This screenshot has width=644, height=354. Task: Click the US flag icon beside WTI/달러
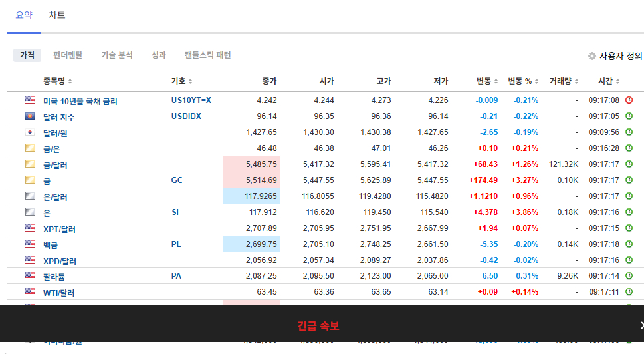point(30,292)
